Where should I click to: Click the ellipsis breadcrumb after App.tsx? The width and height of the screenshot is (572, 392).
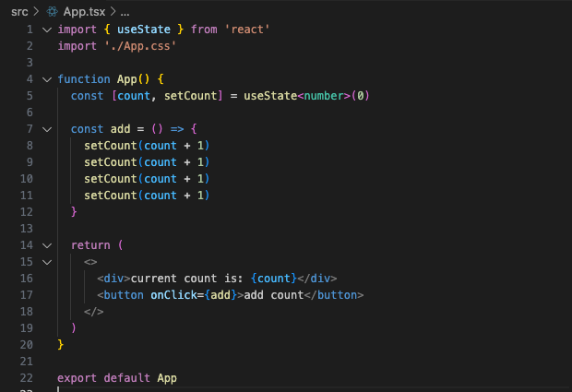coord(125,11)
